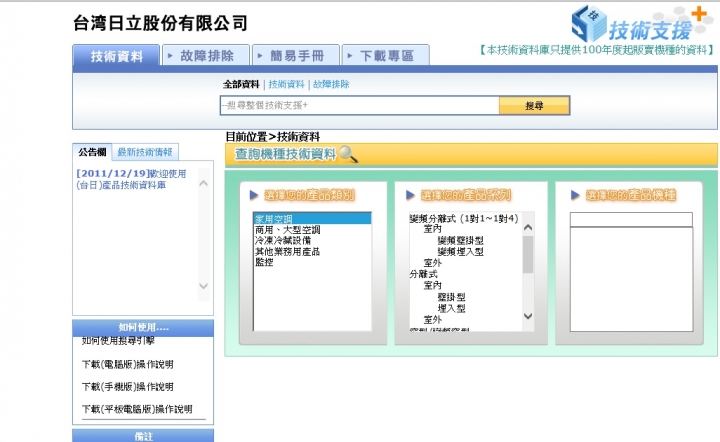The height and width of the screenshot is (442, 720).
Task: Open the 簡易手冊 tab
Action: pos(296,56)
